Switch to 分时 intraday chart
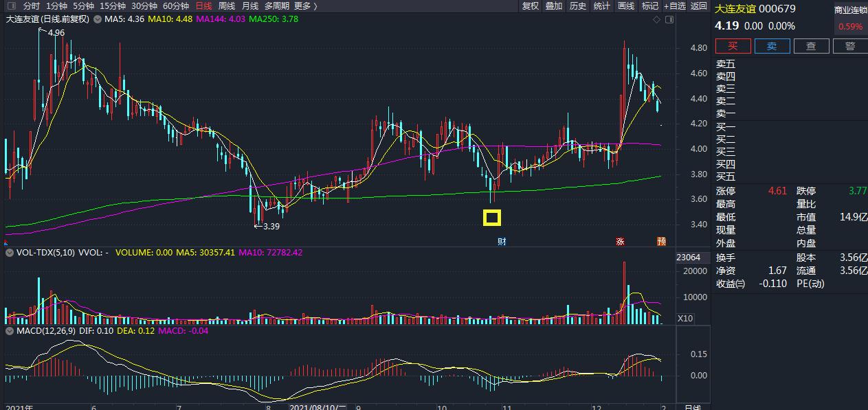The image size is (868, 410). [x=32, y=6]
